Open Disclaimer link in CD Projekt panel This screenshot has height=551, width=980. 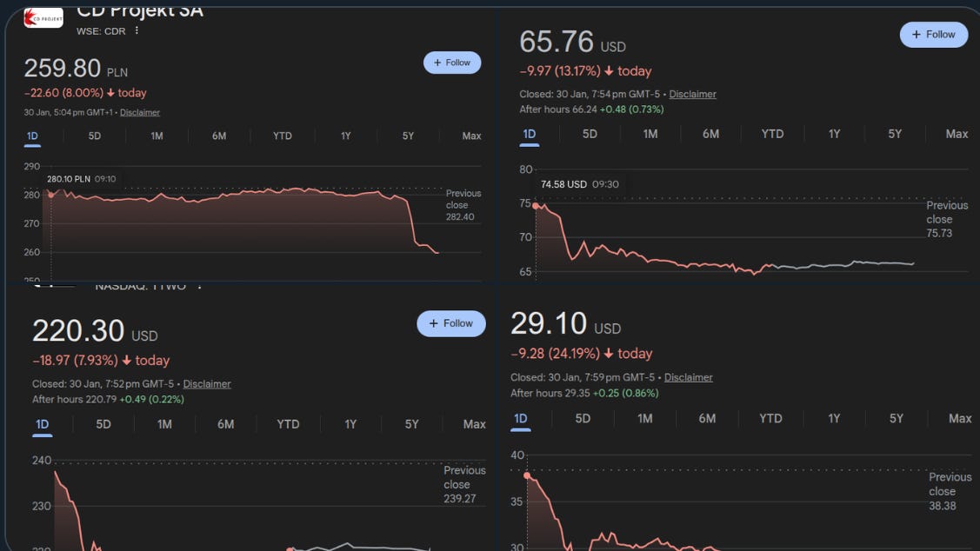coord(140,112)
